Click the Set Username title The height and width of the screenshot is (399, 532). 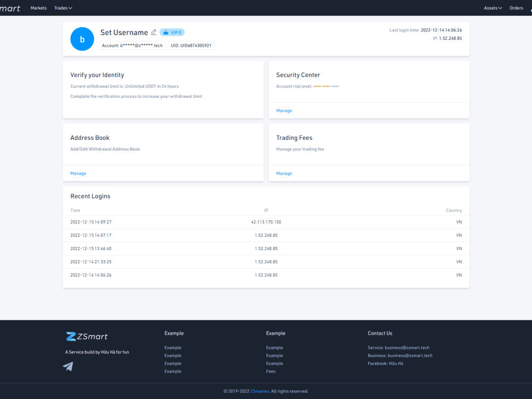pos(124,32)
